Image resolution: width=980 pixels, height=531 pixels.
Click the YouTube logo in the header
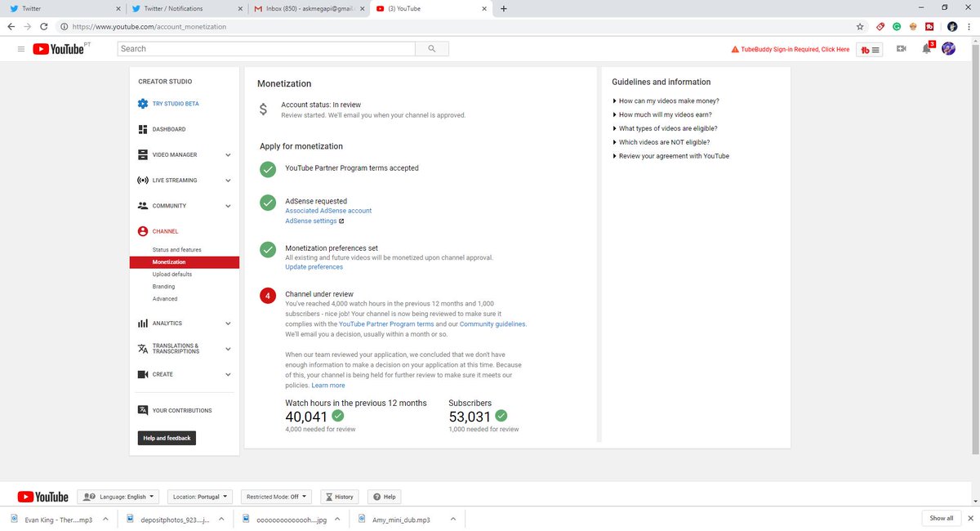pos(59,49)
